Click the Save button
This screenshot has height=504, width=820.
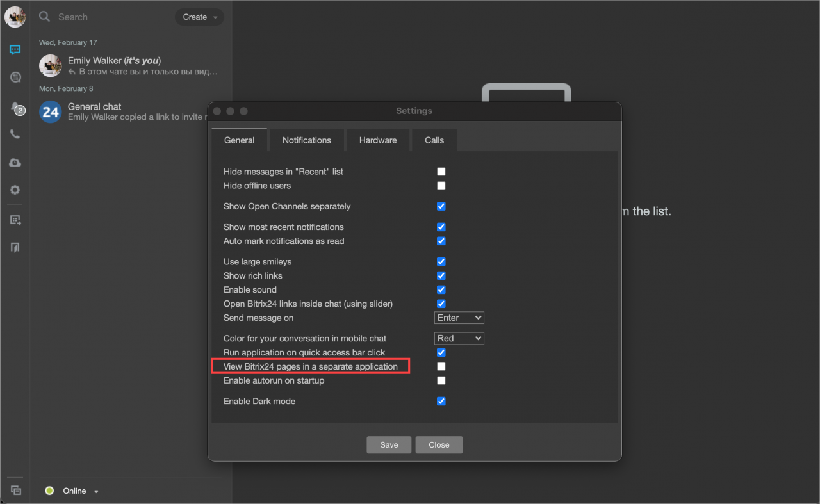[x=389, y=444]
